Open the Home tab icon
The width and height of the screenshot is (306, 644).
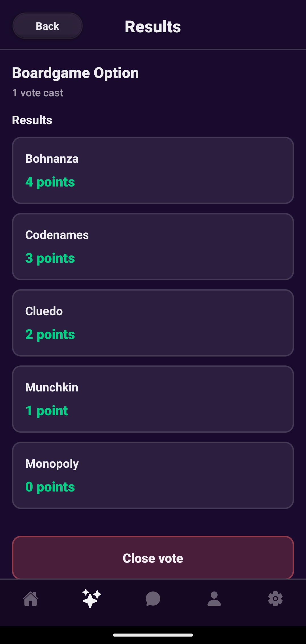click(x=31, y=599)
